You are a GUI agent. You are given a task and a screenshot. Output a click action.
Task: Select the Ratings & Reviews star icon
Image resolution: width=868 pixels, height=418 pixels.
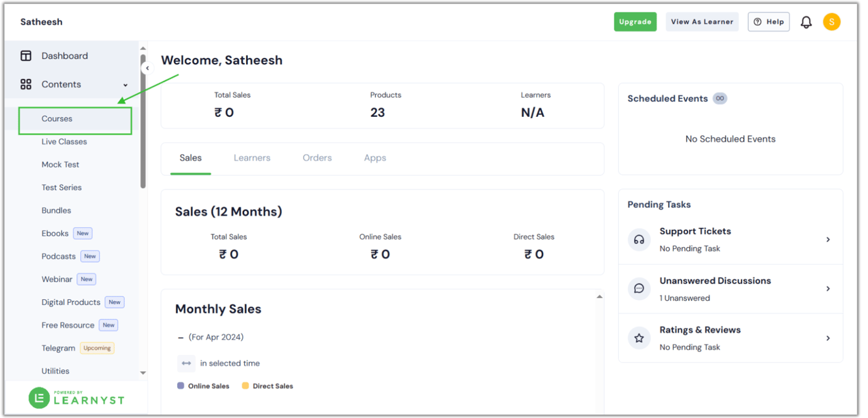point(638,338)
